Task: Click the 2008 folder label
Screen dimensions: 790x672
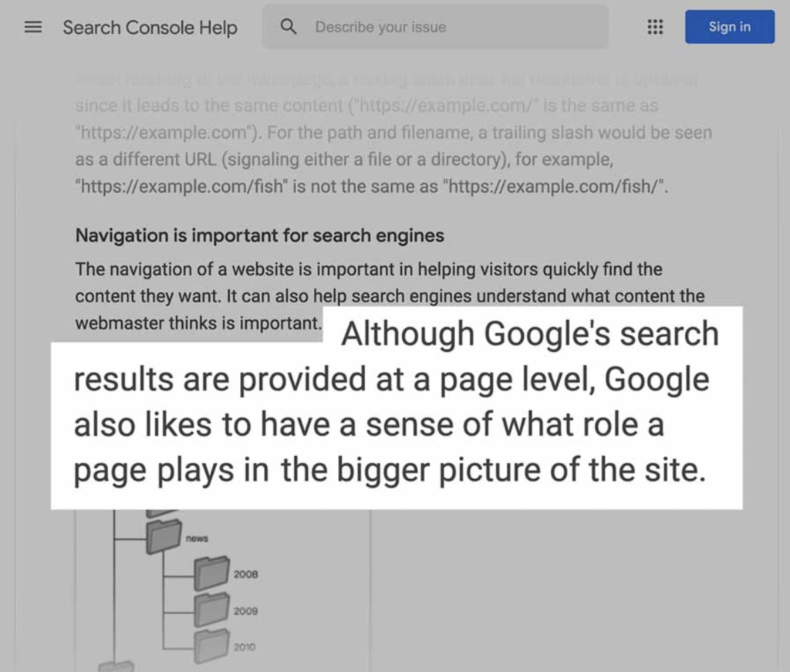Action: 245,574
